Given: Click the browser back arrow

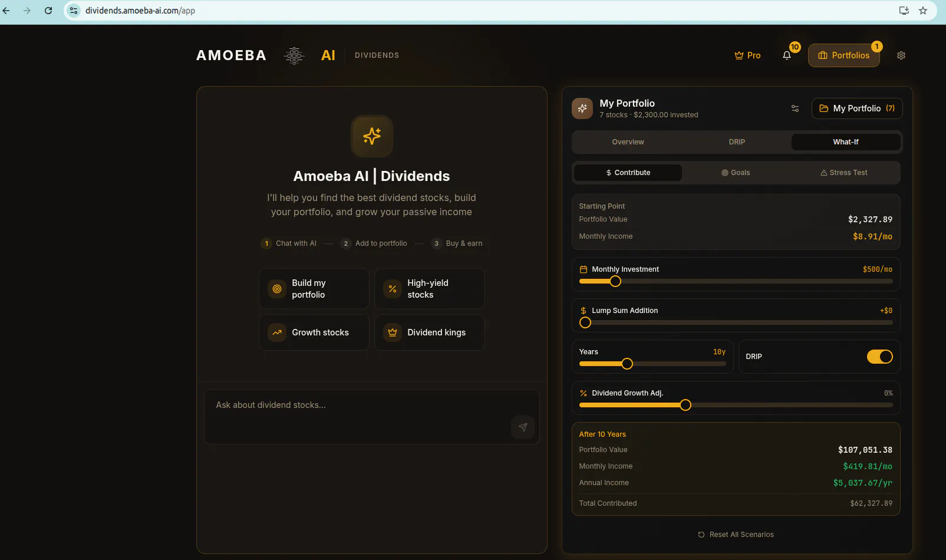Looking at the screenshot, I should (6, 11).
